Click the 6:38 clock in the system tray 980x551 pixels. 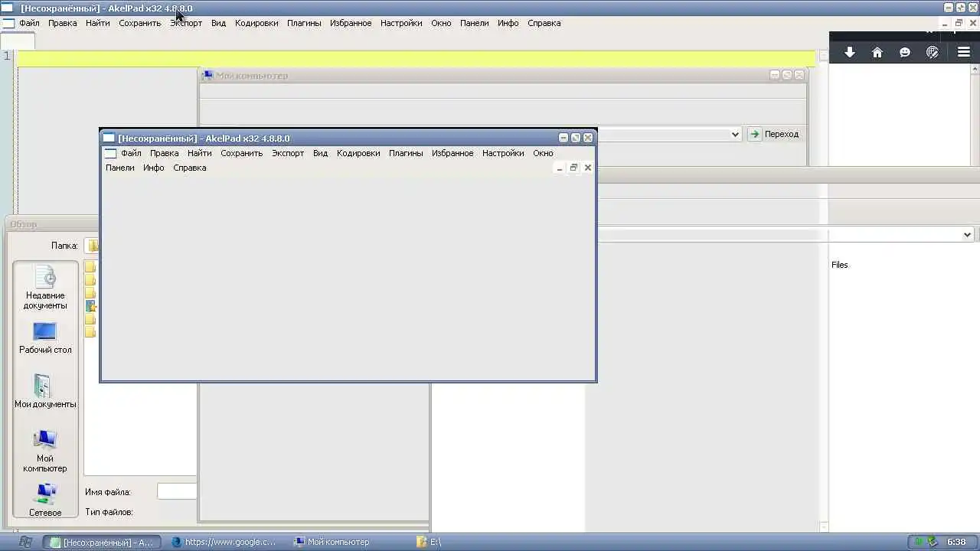click(x=956, y=542)
